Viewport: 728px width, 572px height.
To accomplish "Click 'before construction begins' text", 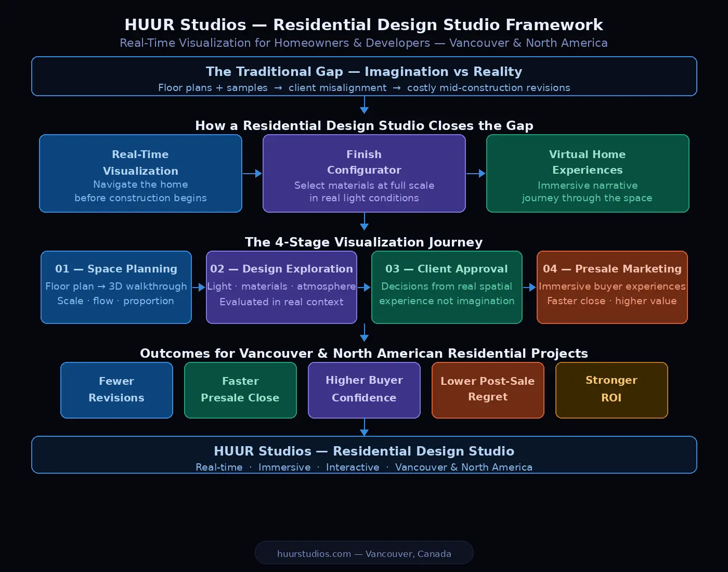I will coord(140,198).
